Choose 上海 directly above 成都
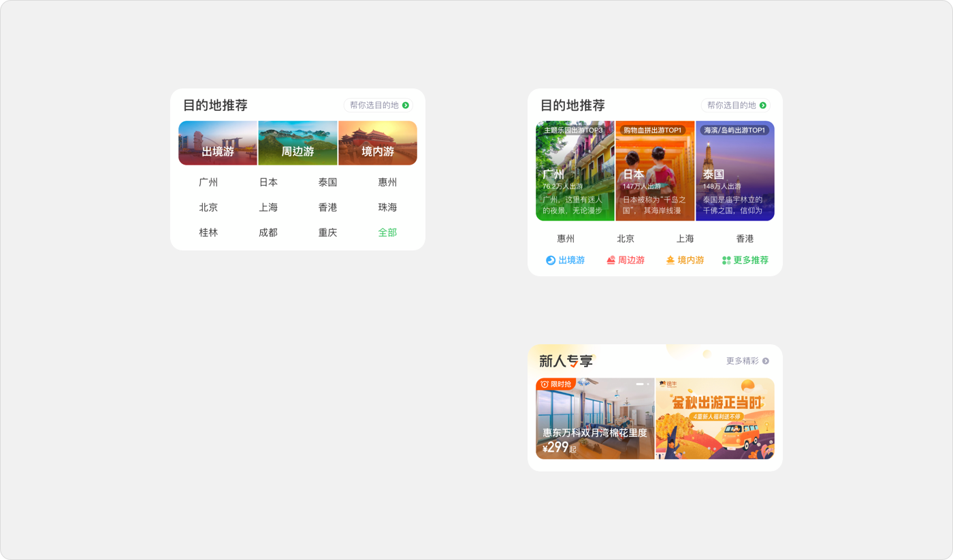This screenshot has height=560, width=953. [268, 208]
